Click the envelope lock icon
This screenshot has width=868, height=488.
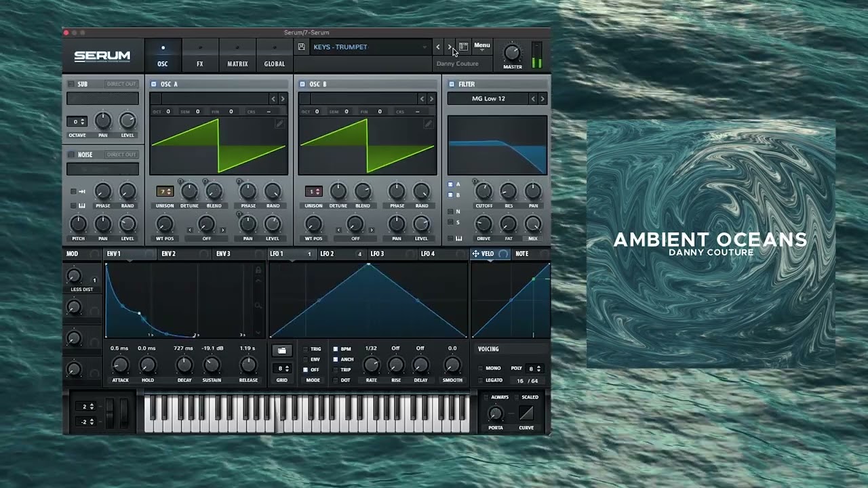click(258, 270)
